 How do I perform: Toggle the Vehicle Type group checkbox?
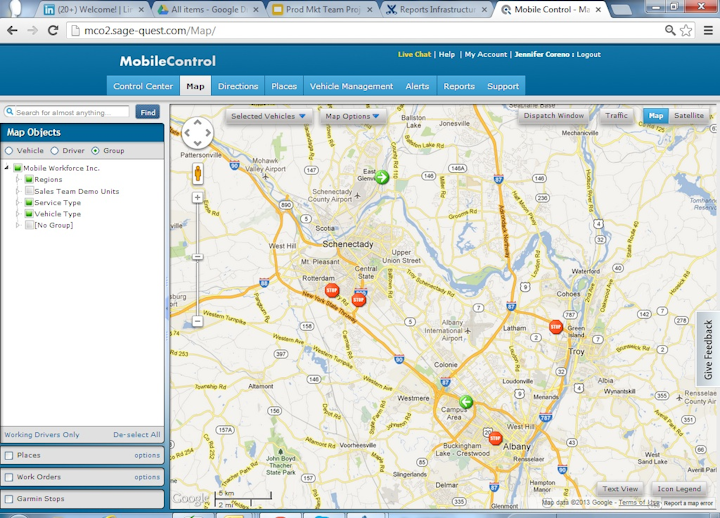pos(29,214)
